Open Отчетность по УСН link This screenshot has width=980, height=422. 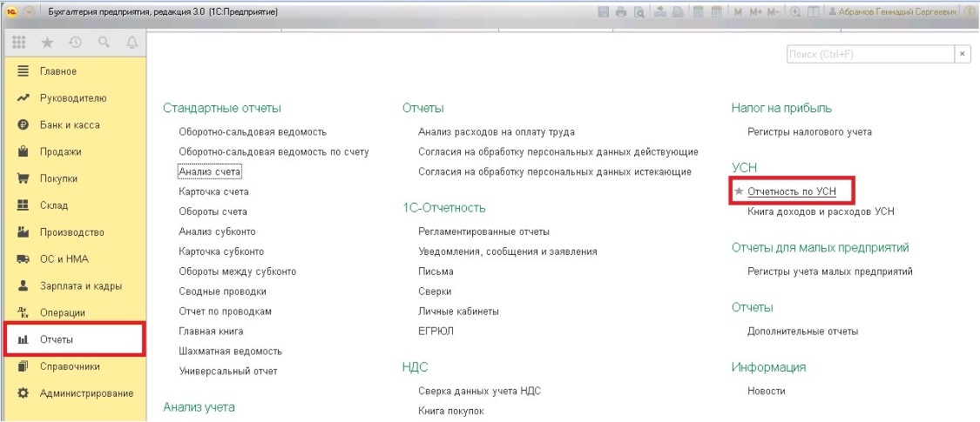click(791, 192)
